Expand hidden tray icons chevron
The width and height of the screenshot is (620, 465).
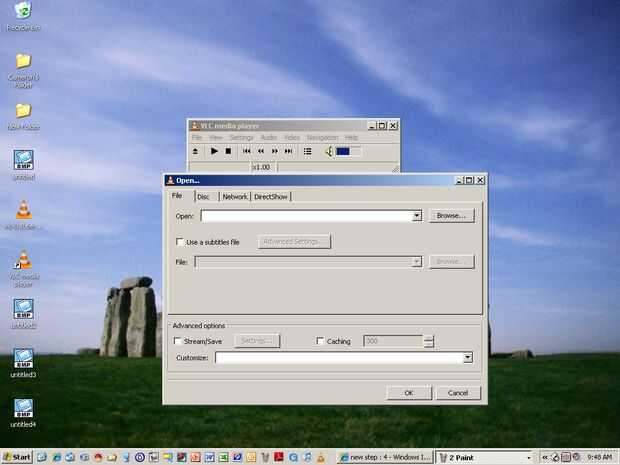544,457
